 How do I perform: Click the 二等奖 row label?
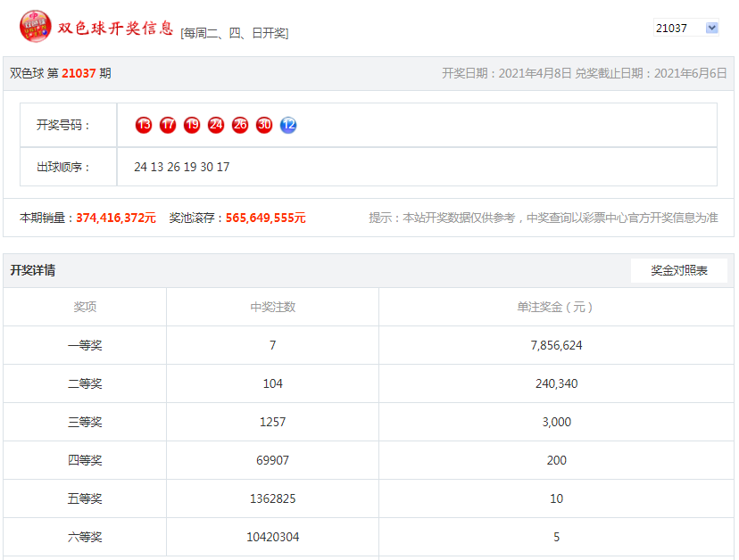click(85, 383)
